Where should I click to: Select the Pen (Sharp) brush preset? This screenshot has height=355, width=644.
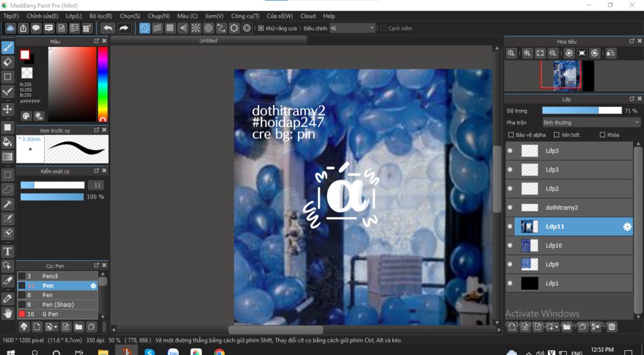click(x=57, y=305)
